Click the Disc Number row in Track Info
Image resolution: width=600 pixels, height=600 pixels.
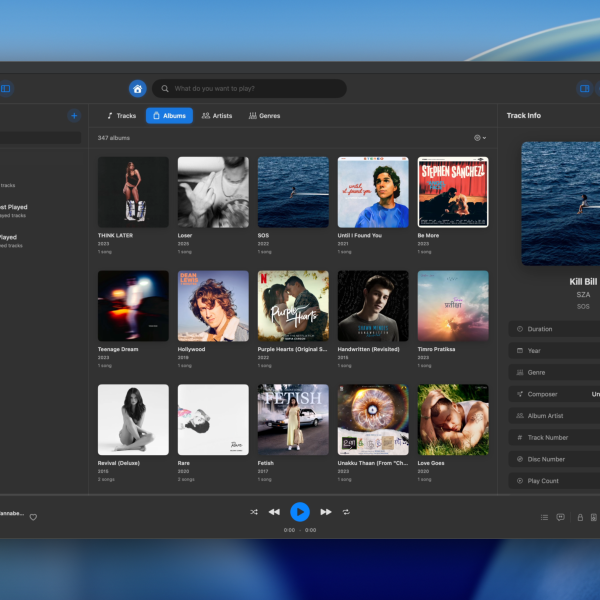pos(554,459)
